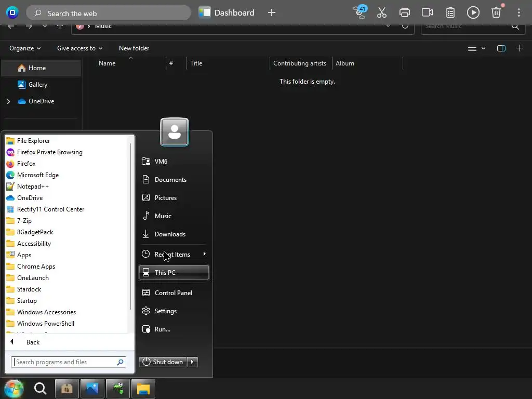This screenshot has width=532, height=399.
Task: Open the shut down options arrow
Action: point(192,362)
